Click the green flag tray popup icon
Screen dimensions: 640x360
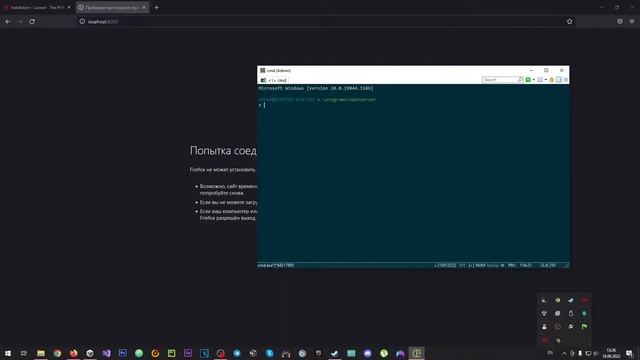(584, 327)
